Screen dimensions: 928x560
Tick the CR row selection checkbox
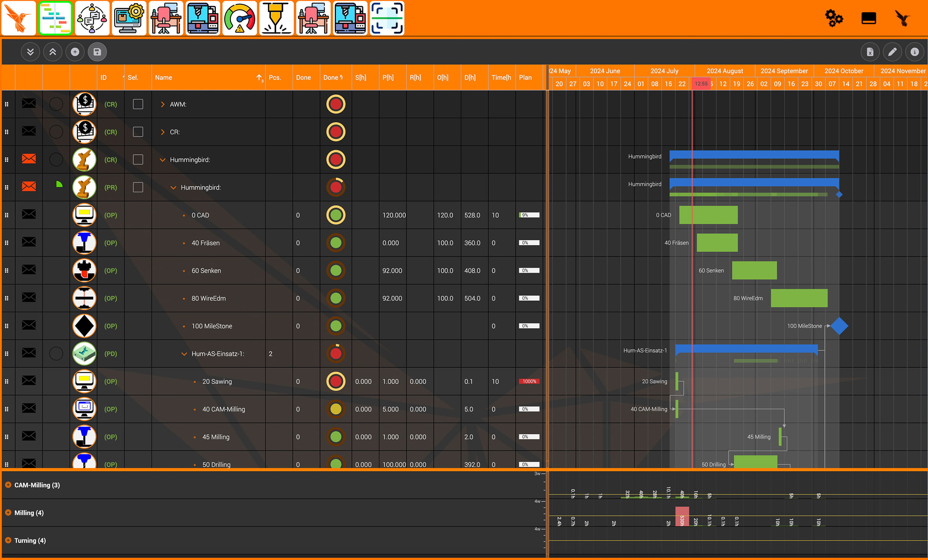coord(138,132)
